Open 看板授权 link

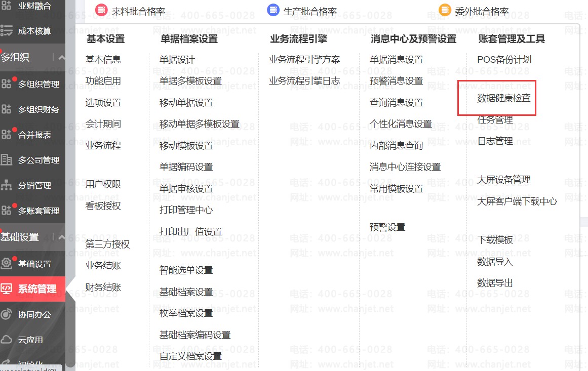[x=103, y=205]
